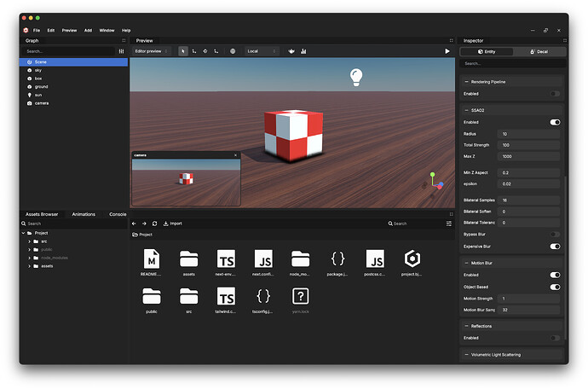Switch the Inspector to Decal
588x389 pixels.
[x=539, y=51]
